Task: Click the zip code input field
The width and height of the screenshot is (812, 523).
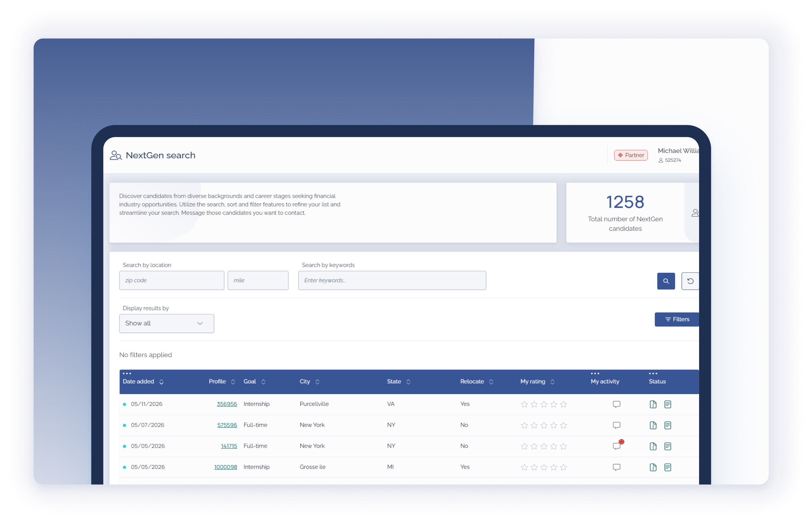Action: [x=171, y=280]
